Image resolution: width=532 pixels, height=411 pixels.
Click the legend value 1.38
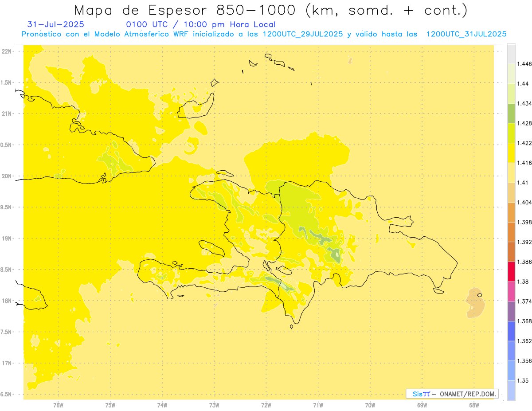click(x=524, y=282)
